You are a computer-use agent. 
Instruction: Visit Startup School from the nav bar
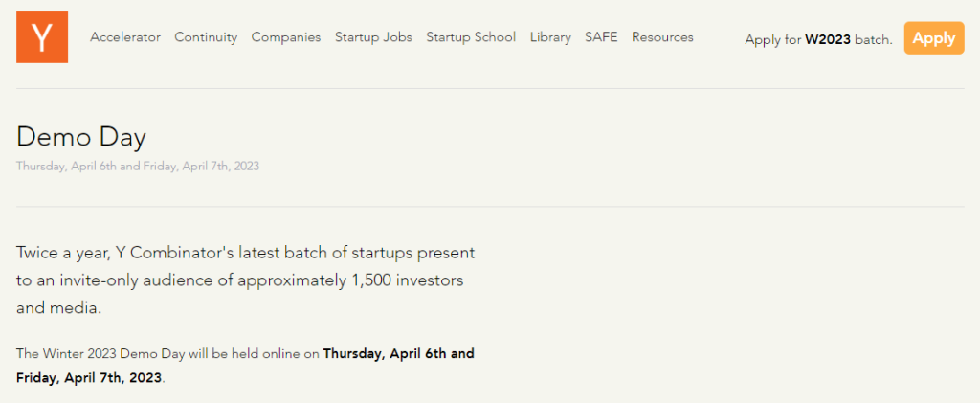(x=471, y=37)
